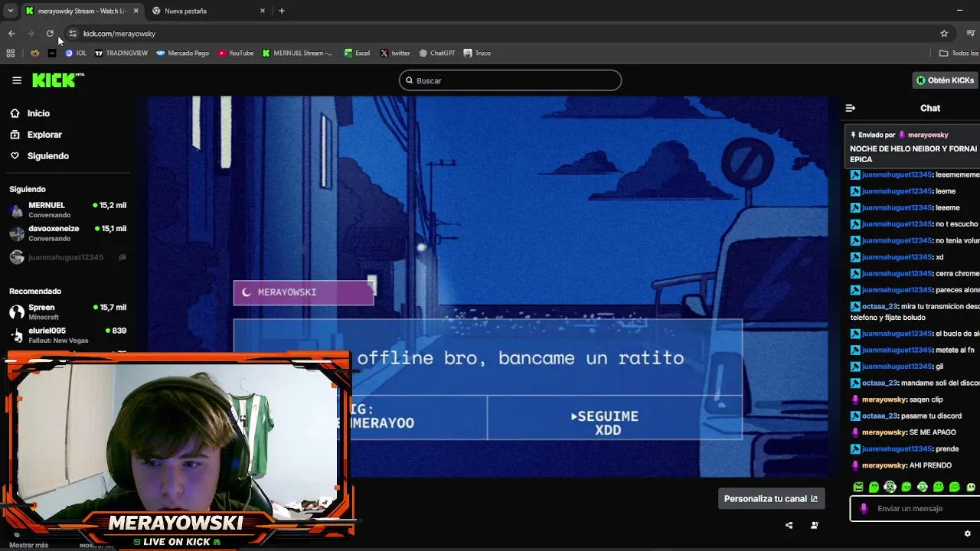Image resolution: width=980 pixels, height=551 pixels.
Task: Select the second headphones emote
Action: tap(922, 487)
